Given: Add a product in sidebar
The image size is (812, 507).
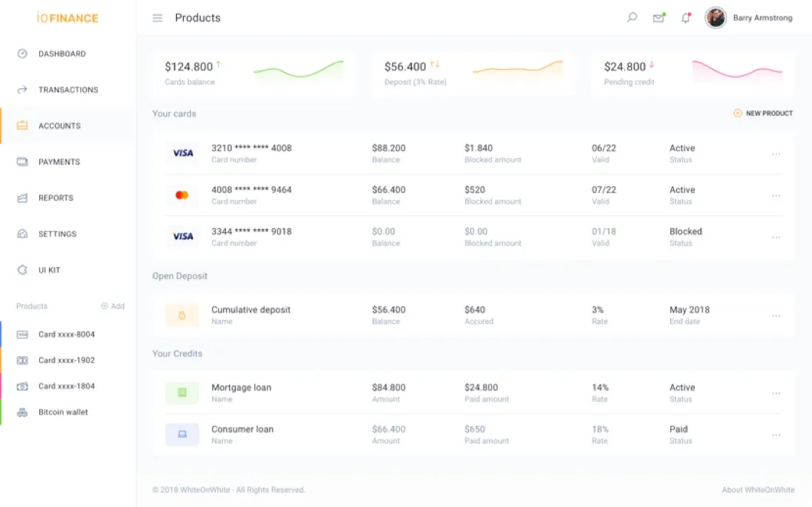Looking at the screenshot, I should click(113, 306).
